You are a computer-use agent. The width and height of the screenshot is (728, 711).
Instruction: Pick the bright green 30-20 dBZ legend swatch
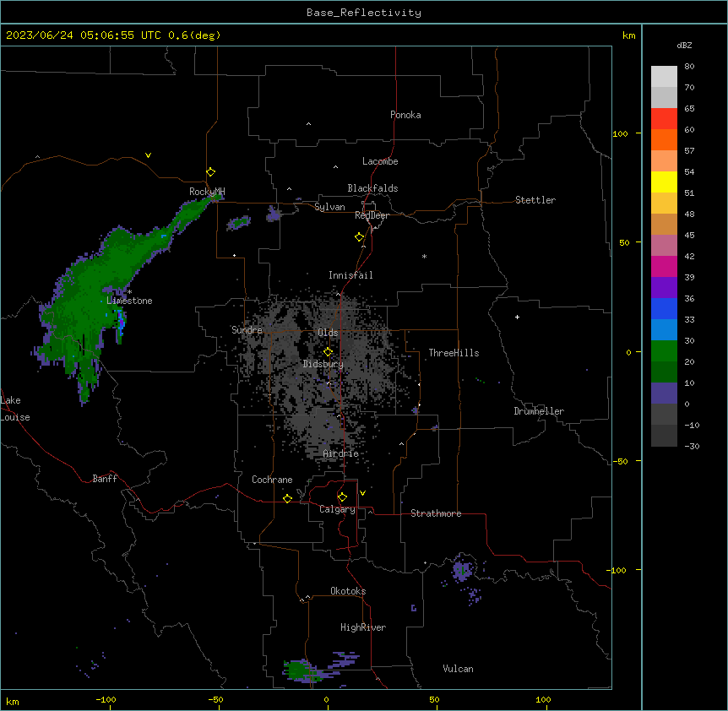[x=664, y=351]
